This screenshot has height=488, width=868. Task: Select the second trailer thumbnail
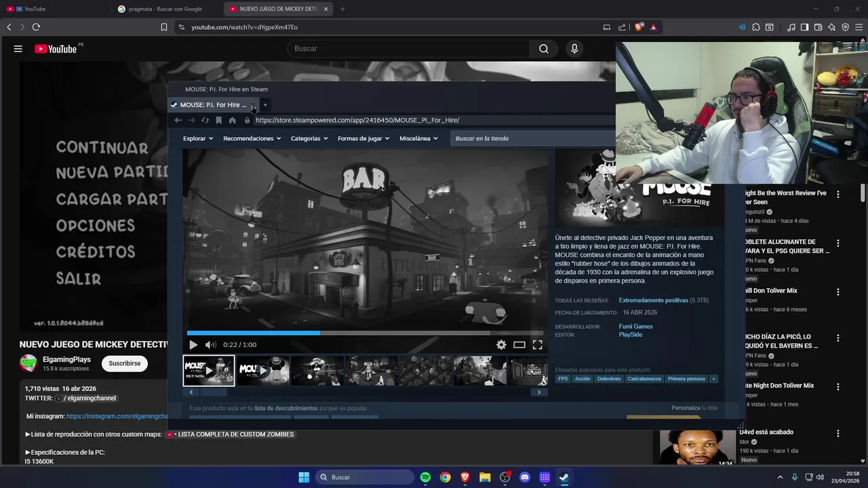(x=263, y=371)
